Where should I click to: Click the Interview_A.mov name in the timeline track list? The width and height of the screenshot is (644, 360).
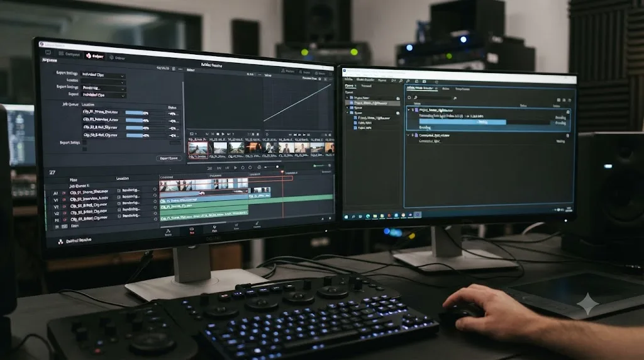click(89, 198)
